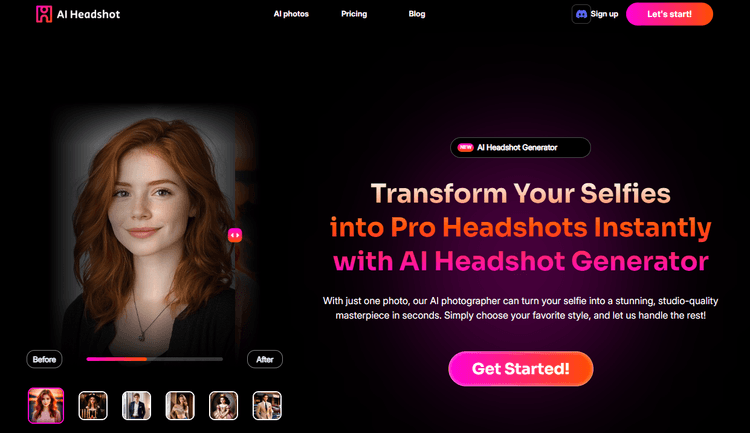The width and height of the screenshot is (750, 433).
Task: Click the Get Started! button
Action: tap(520, 369)
